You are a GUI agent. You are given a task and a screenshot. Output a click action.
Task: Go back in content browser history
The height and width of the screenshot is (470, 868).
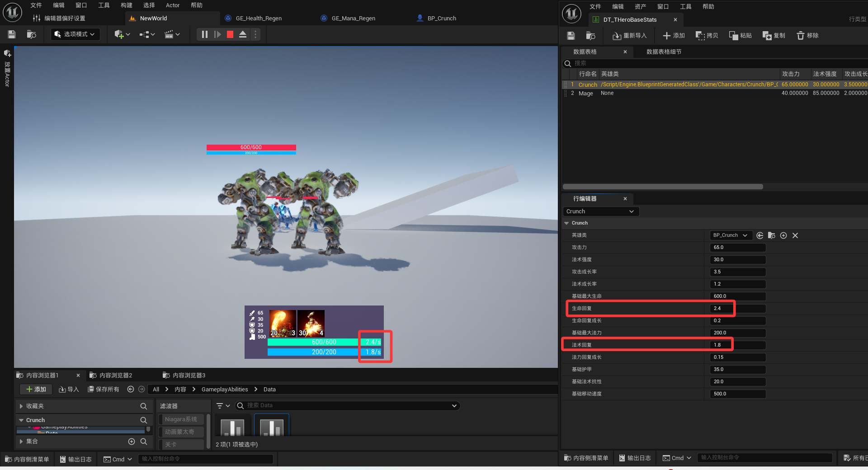click(x=131, y=389)
